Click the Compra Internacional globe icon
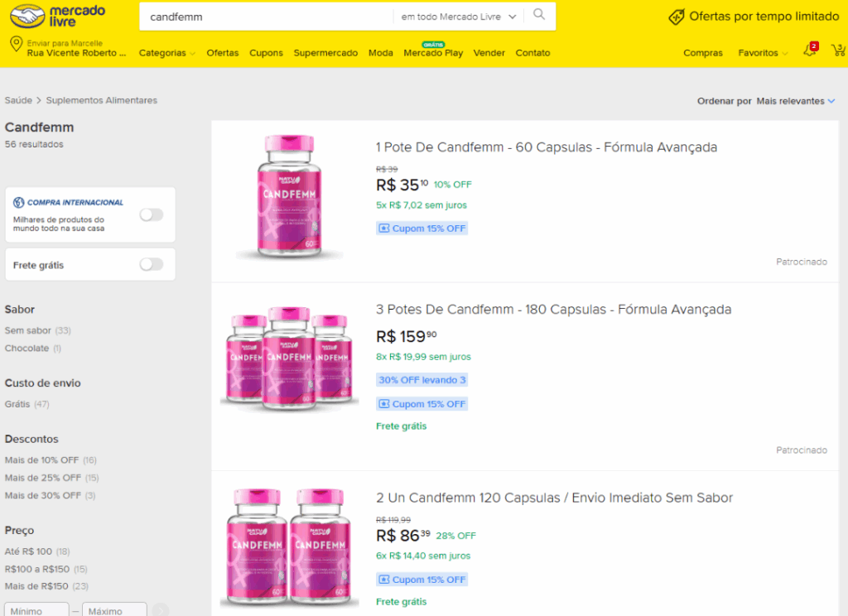Viewport: 848px width, 616px height. 19,202
